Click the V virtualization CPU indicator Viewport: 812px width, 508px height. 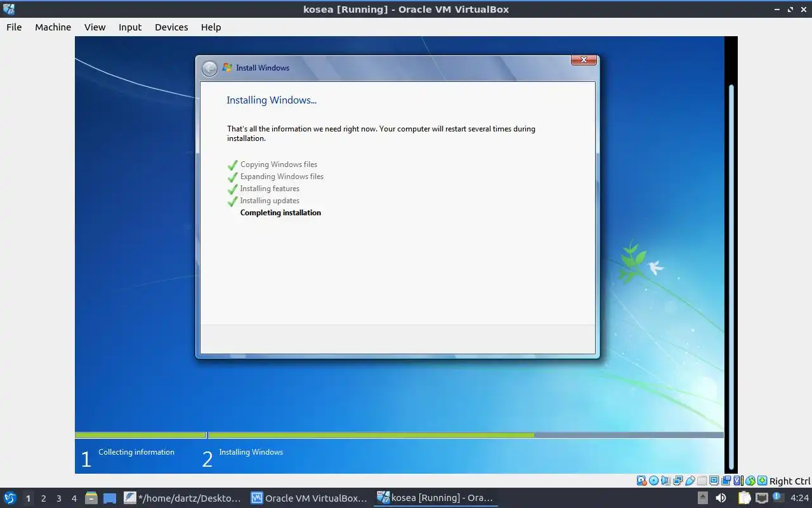[x=738, y=481]
